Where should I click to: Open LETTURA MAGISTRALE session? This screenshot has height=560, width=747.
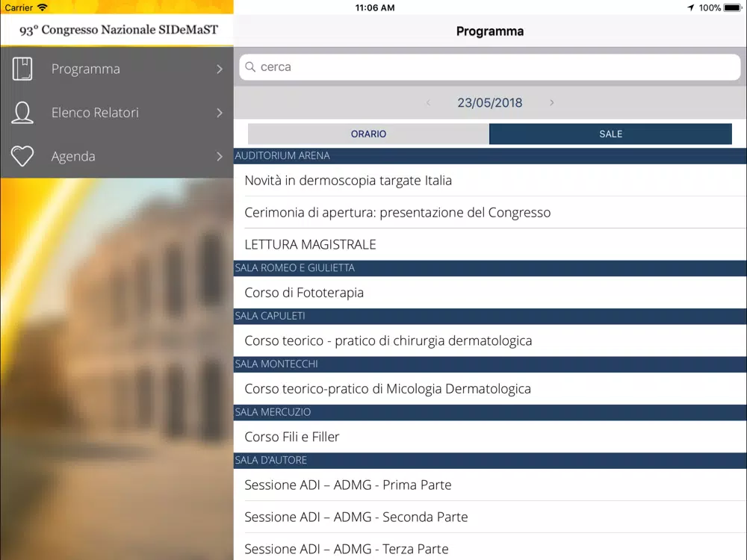point(490,244)
